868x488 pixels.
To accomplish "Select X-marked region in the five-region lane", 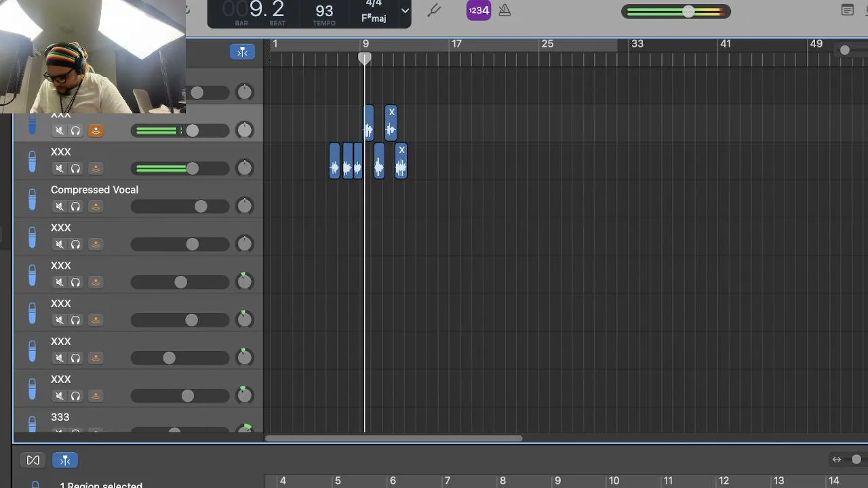I will point(401,161).
